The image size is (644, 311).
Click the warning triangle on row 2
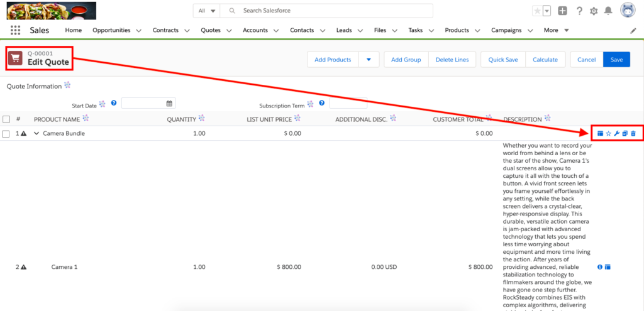24,267
